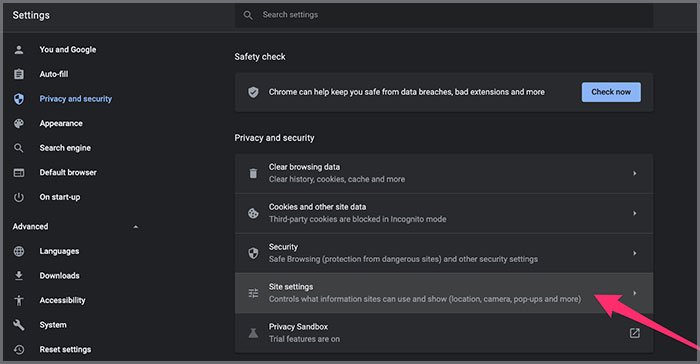700x364 pixels.
Task: Click 'Third-party cookies are blocked in Incognito mode'
Action: click(357, 219)
